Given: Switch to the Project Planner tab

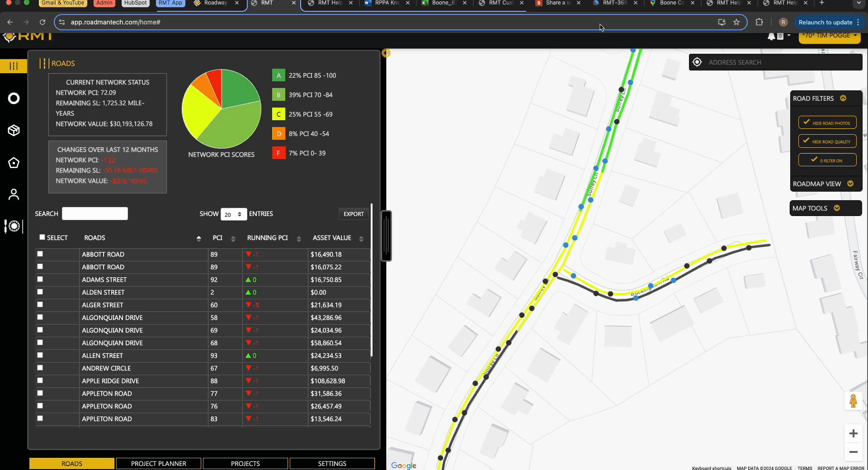Looking at the screenshot, I should point(159,464).
